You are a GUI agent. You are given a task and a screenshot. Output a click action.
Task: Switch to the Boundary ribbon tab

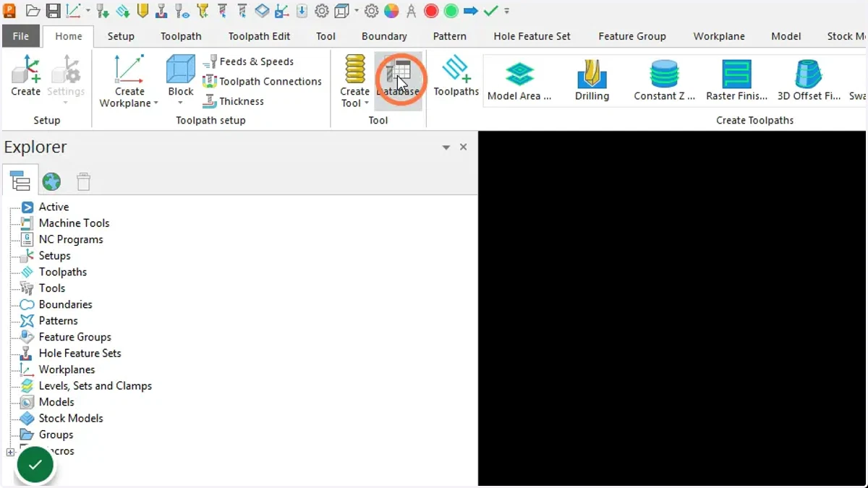[384, 36]
